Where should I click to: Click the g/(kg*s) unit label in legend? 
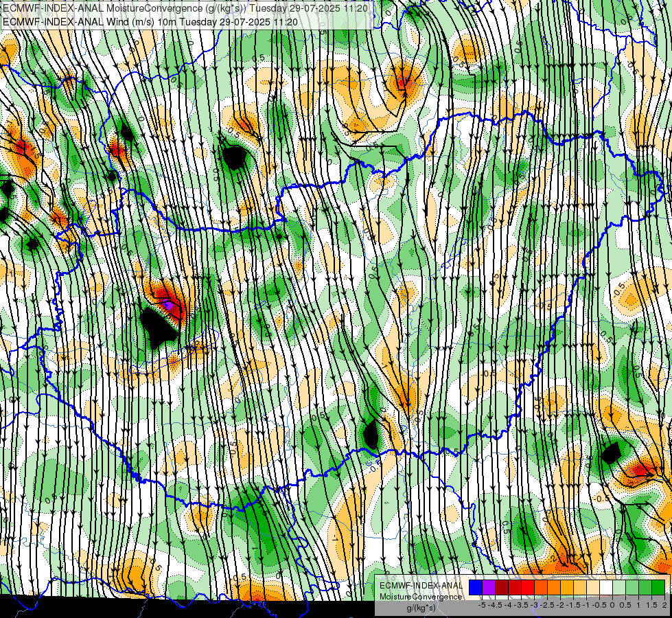[421, 608]
